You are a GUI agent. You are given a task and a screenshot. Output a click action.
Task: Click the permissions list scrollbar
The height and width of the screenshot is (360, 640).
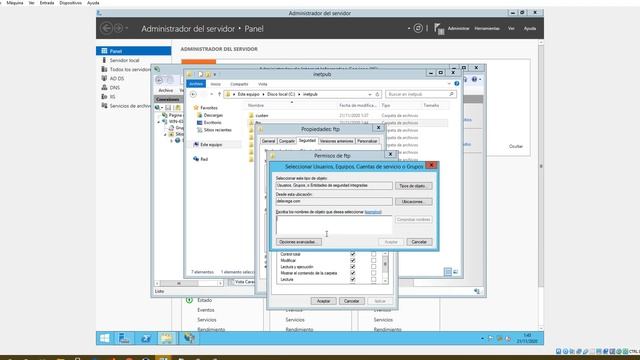click(385, 267)
